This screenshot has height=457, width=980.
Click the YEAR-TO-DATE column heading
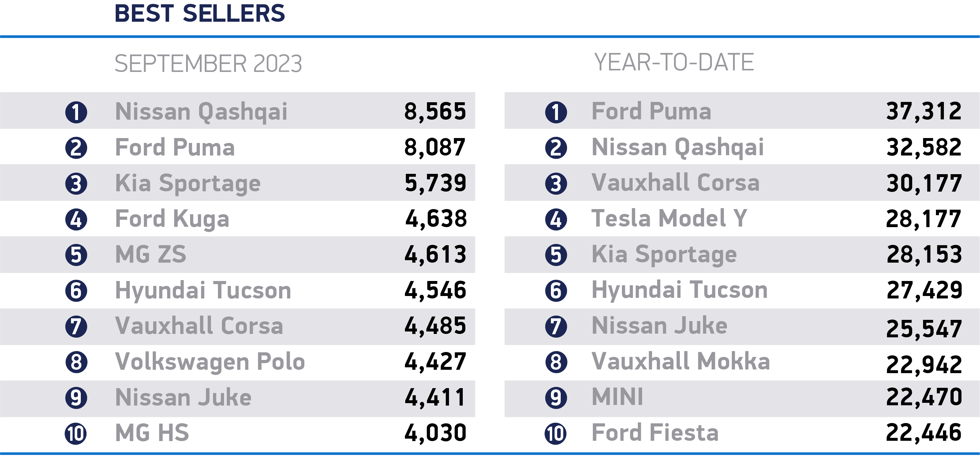pos(674,62)
